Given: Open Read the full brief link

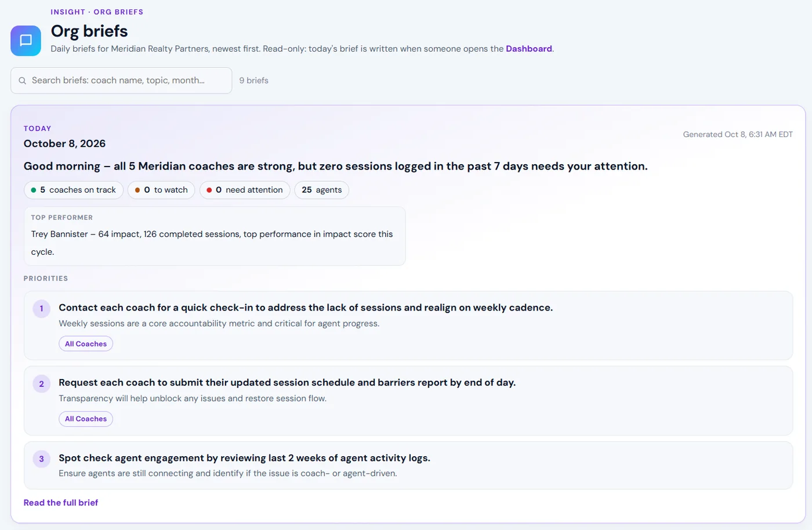Looking at the screenshot, I should [61, 503].
